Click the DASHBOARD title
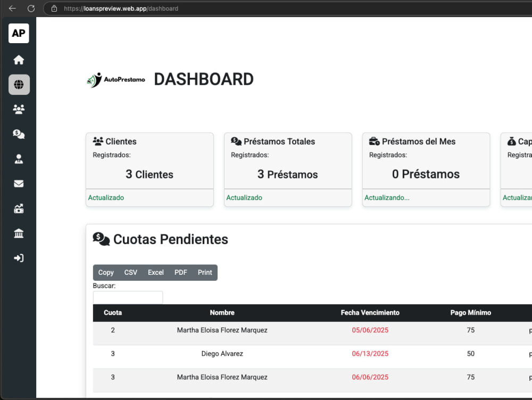Screen dimensions: 532x400 point(204,79)
